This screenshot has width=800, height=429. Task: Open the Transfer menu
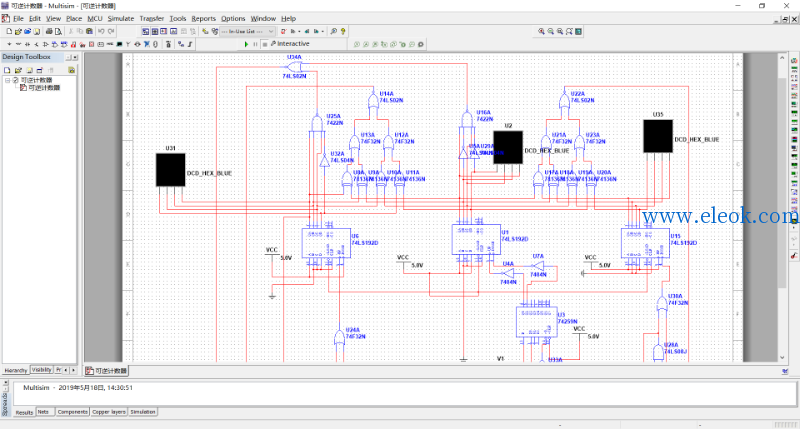pos(152,18)
